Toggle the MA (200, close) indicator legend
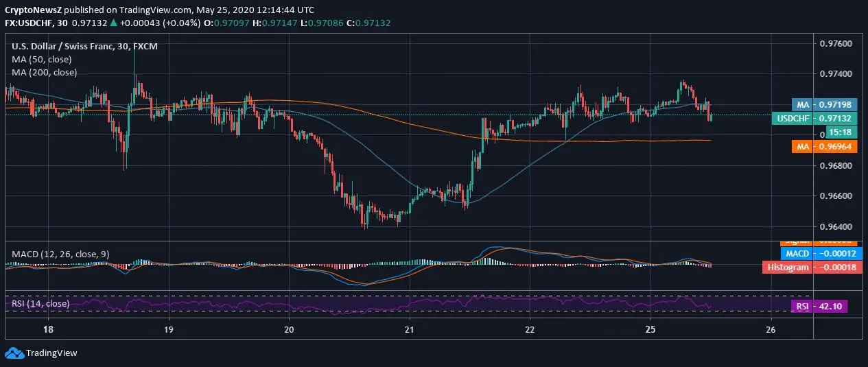This screenshot has height=367, width=868. [44, 72]
